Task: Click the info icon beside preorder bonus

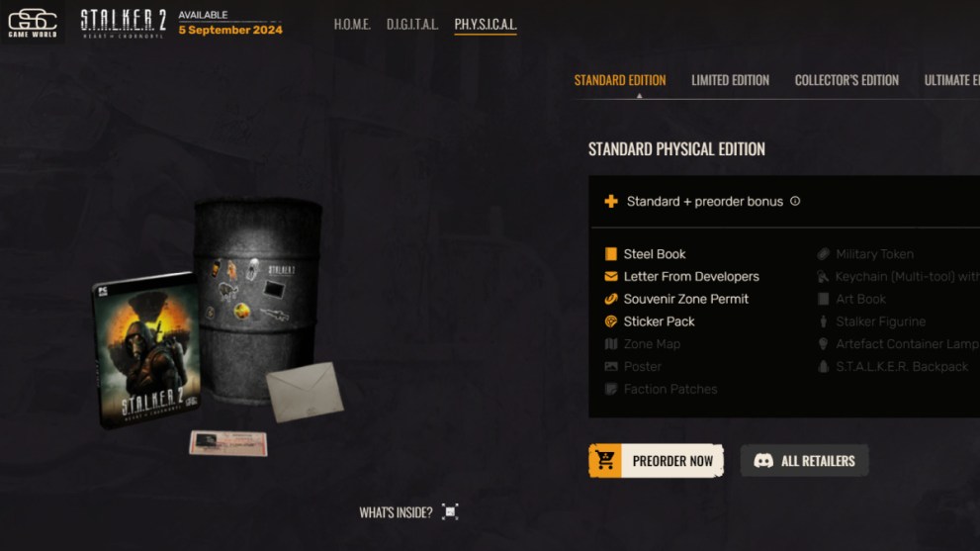Action: [795, 201]
